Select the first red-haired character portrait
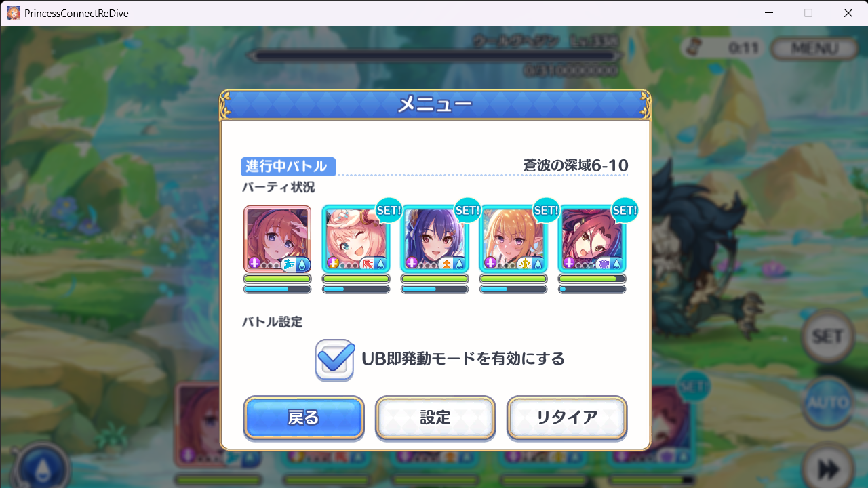 pos(277,239)
